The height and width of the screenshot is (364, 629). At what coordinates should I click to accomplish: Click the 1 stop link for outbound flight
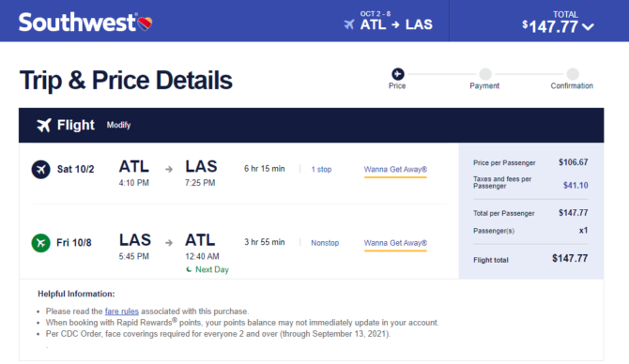pyautogui.click(x=321, y=170)
